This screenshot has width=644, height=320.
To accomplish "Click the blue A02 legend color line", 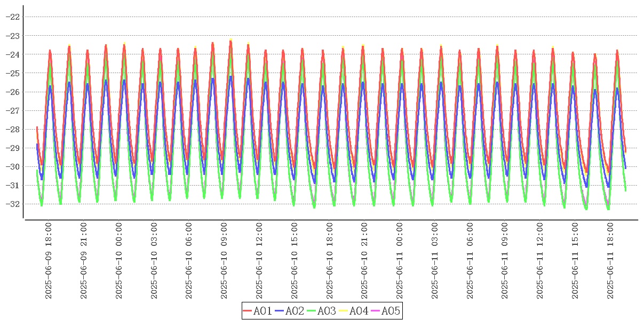I will [280, 311].
